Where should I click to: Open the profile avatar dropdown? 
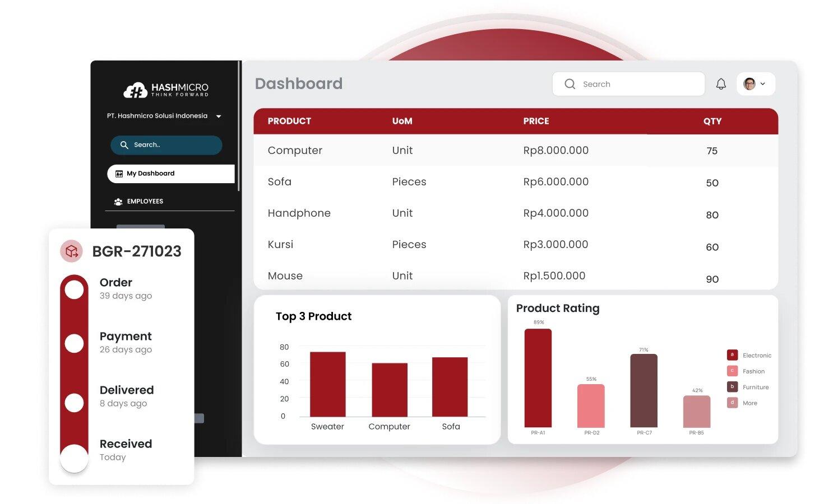(x=749, y=83)
